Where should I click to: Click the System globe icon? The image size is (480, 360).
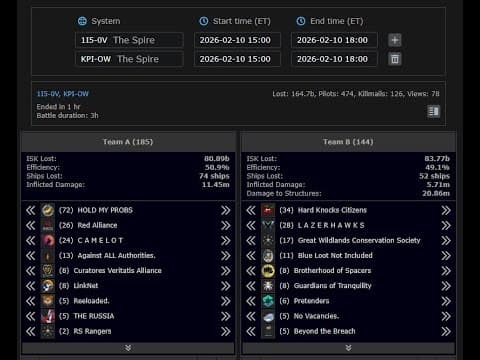(x=82, y=21)
